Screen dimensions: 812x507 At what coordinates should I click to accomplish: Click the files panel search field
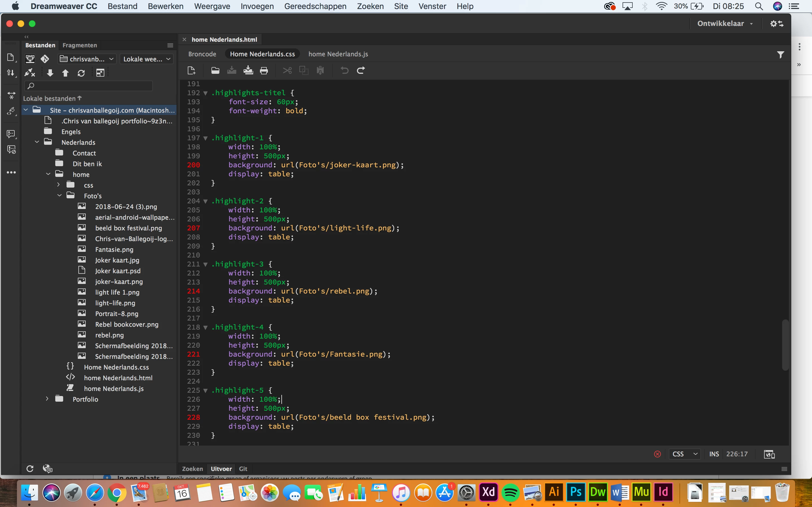point(89,86)
